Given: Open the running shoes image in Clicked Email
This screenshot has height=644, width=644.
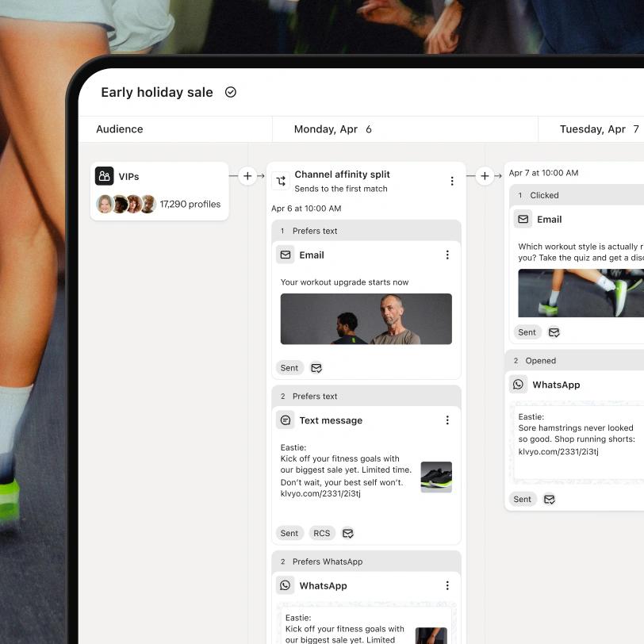Looking at the screenshot, I should pos(581,293).
